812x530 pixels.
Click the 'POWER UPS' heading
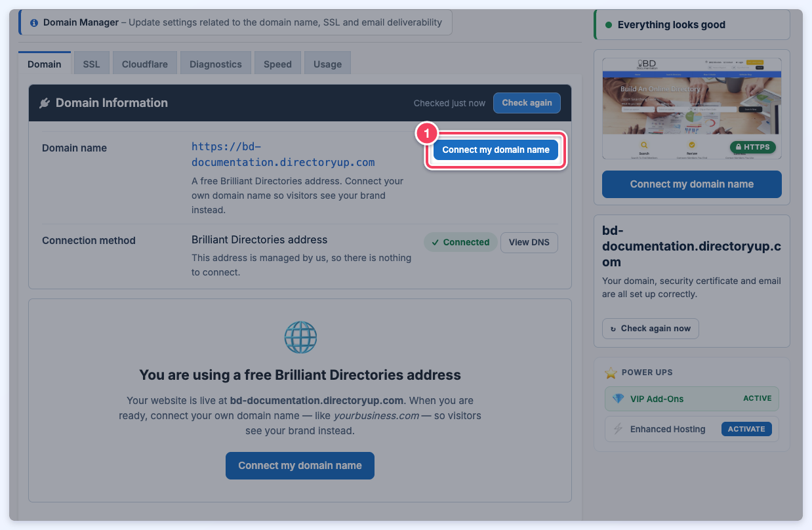point(647,373)
